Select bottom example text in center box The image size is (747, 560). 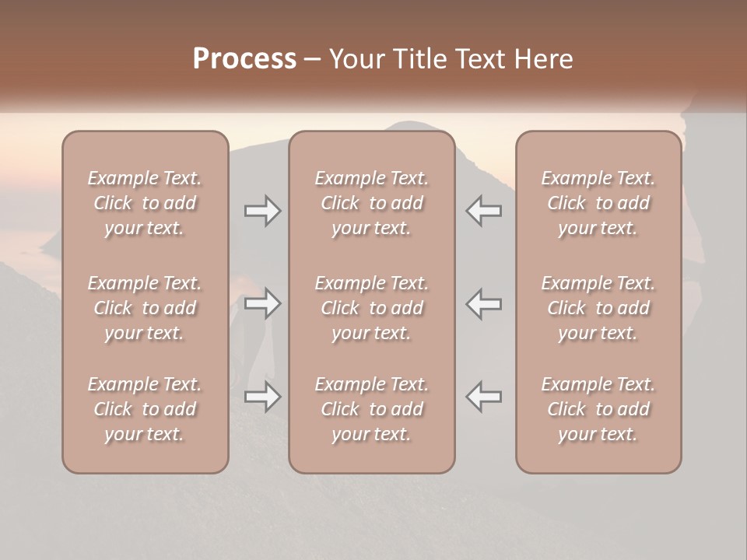(372, 408)
